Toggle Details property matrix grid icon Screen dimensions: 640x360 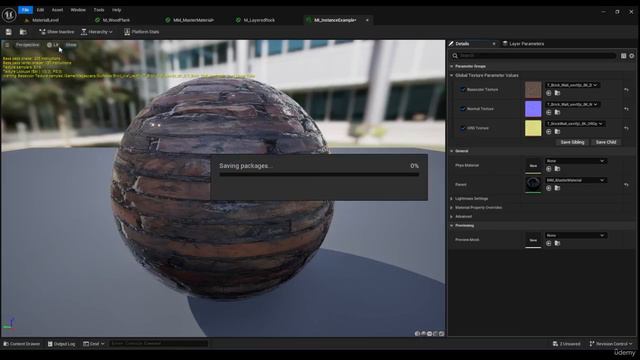(624, 56)
